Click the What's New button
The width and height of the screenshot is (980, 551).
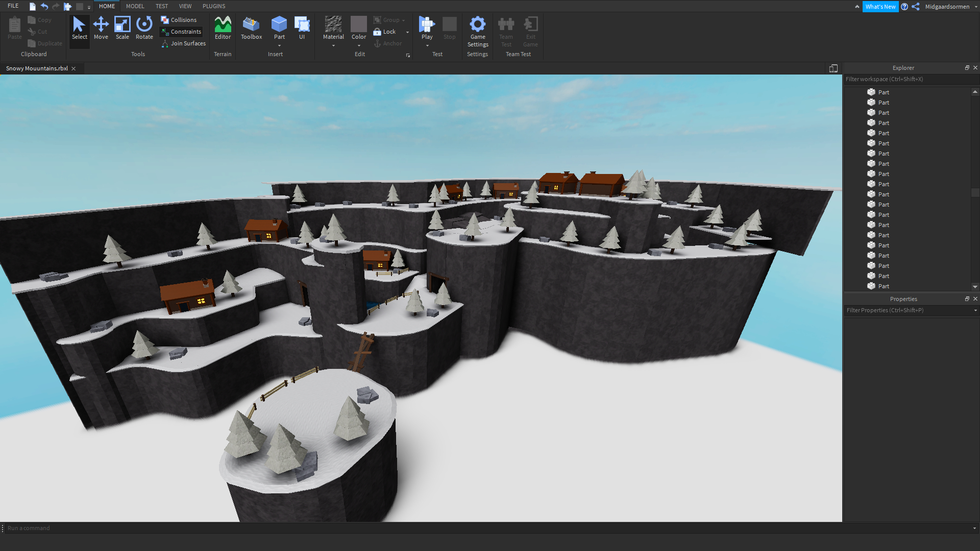[880, 7]
